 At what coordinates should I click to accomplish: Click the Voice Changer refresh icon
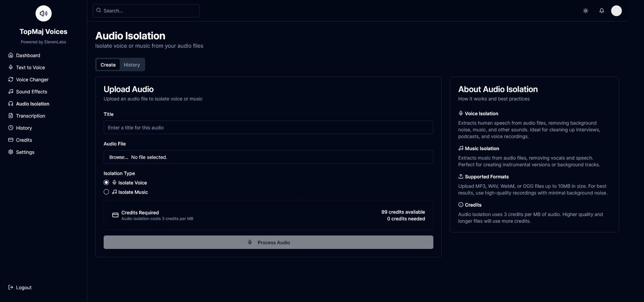pyautogui.click(x=11, y=79)
